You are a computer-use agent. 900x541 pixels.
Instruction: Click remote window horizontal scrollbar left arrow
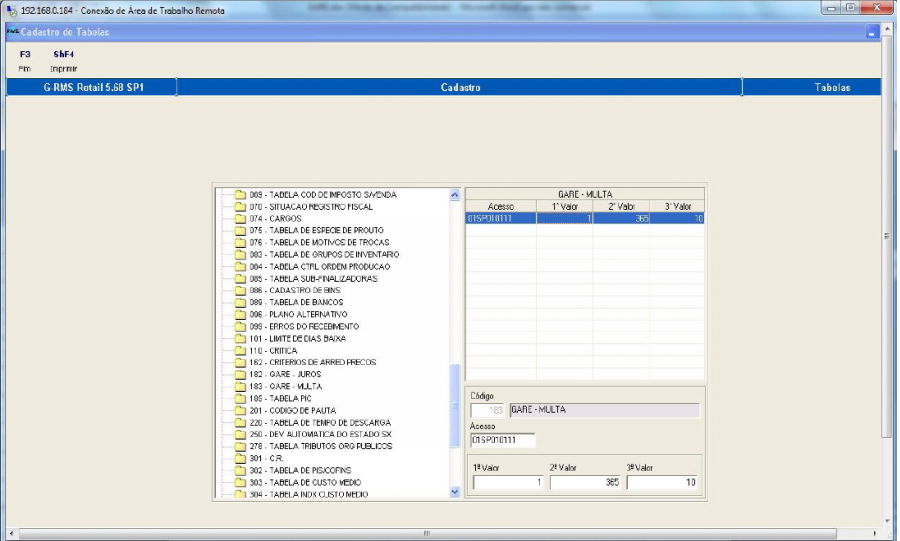pyautogui.click(x=11, y=534)
